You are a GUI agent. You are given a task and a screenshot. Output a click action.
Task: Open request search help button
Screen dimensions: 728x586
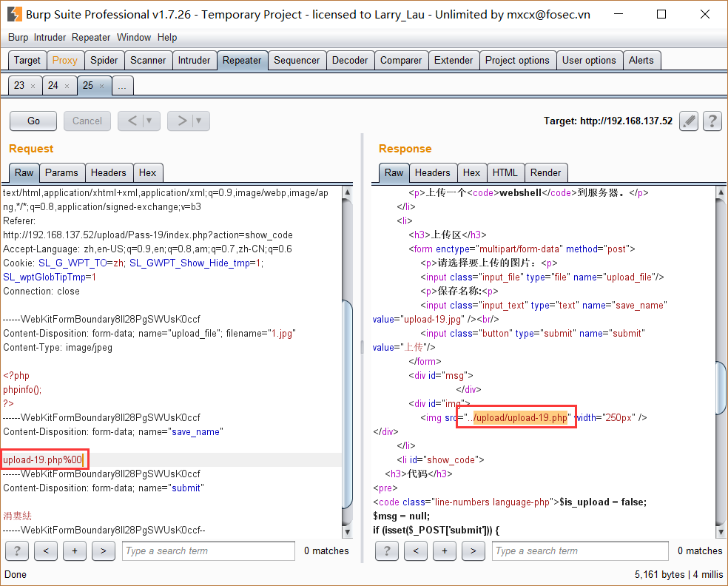(17, 551)
